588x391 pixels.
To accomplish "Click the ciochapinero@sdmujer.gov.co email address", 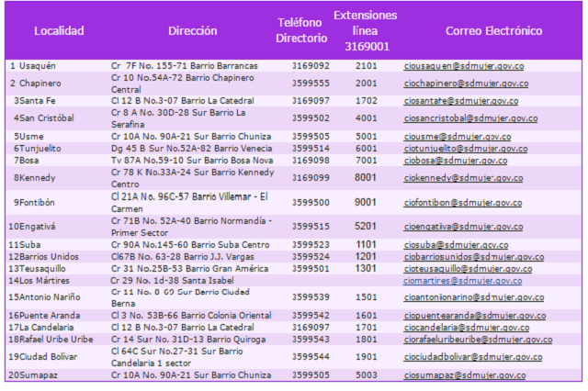I will (x=466, y=84).
